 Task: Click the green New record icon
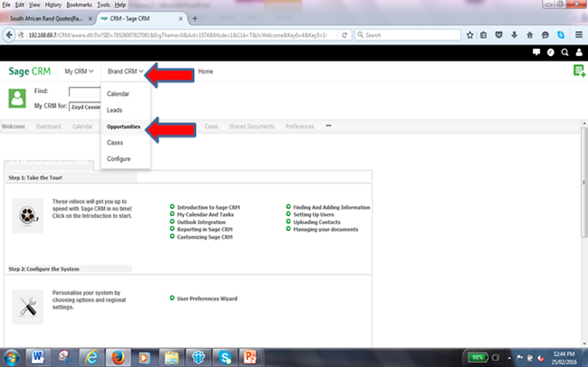click(x=579, y=70)
